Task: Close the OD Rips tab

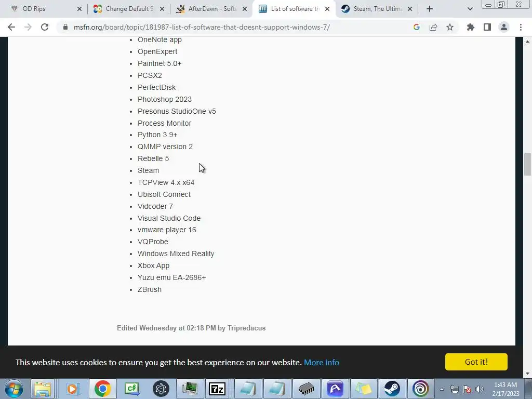Action: tap(79, 9)
